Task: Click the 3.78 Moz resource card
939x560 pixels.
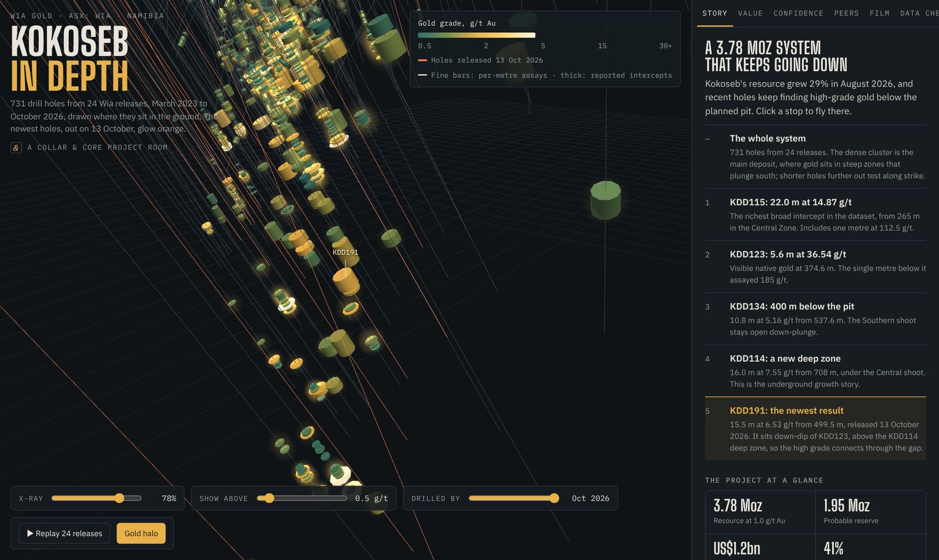Action: (760, 512)
